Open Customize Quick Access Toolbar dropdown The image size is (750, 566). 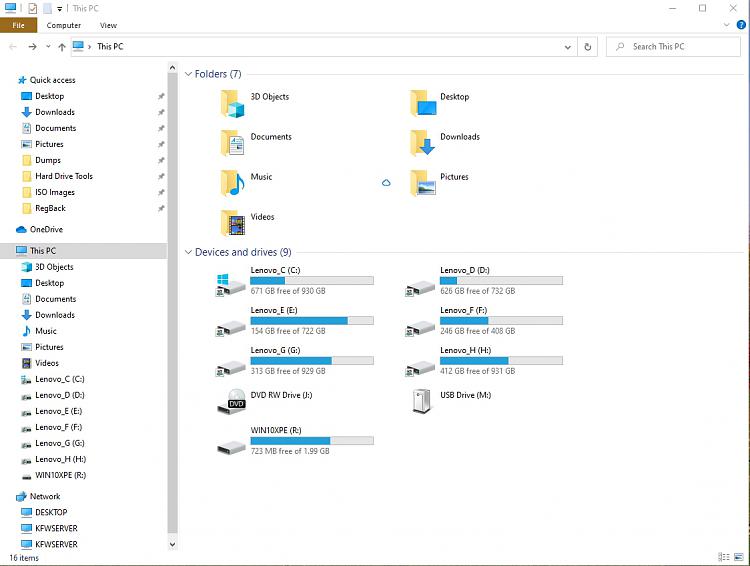pos(59,9)
